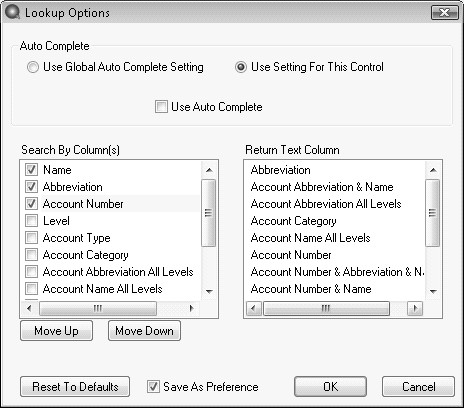Confirm with the OK button
Screen dimensions: 464x408
pyautogui.click(x=330, y=387)
